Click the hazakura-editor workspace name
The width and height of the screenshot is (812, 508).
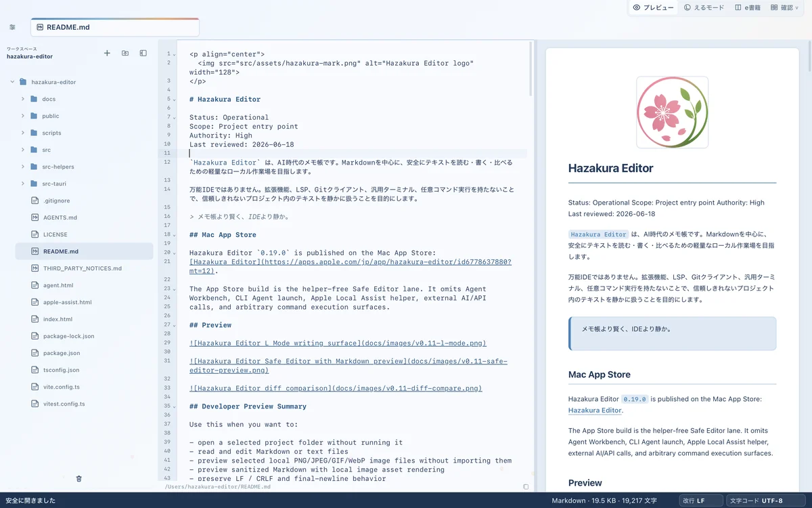click(x=30, y=56)
